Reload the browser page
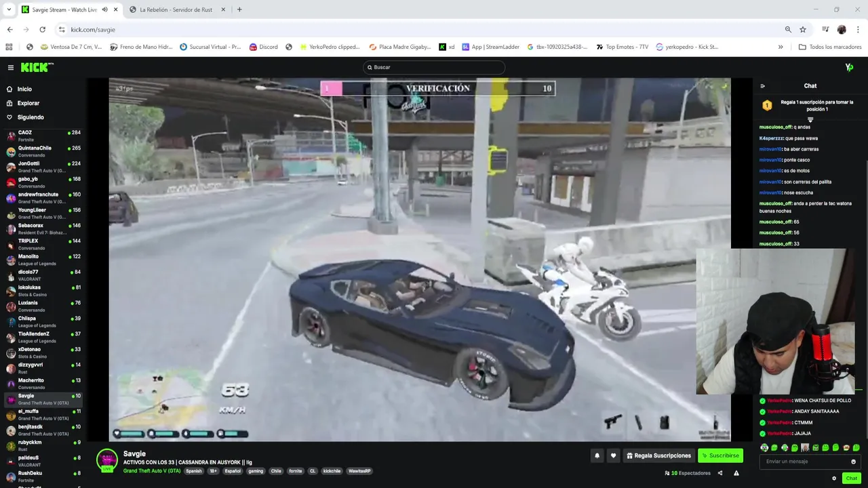This screenshot has width=868, height=488. pyautogui.click(x=42, y=30)
